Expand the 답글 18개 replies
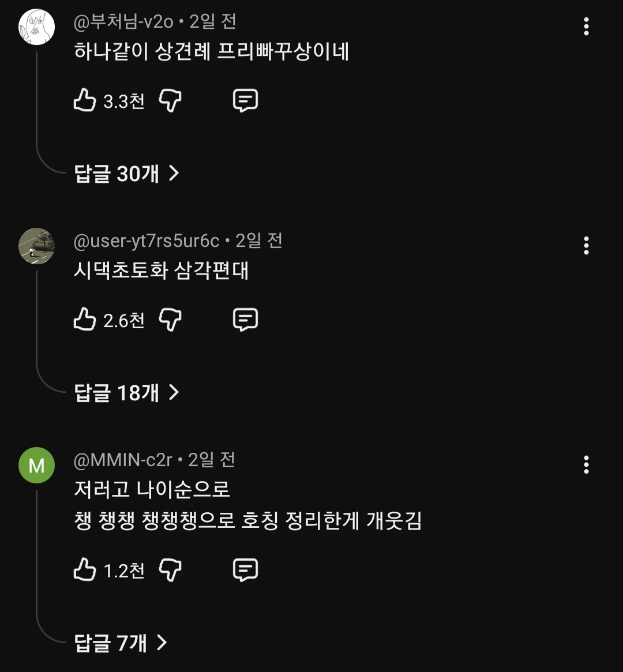Image resolution: width=623 pixels, height=672 pixels. (x=127, y=393)
